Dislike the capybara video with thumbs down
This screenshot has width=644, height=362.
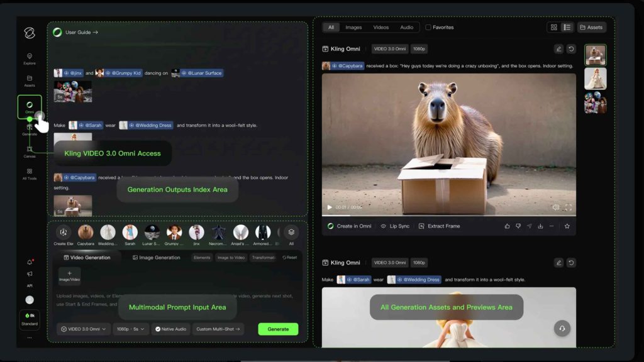[518, 226]
